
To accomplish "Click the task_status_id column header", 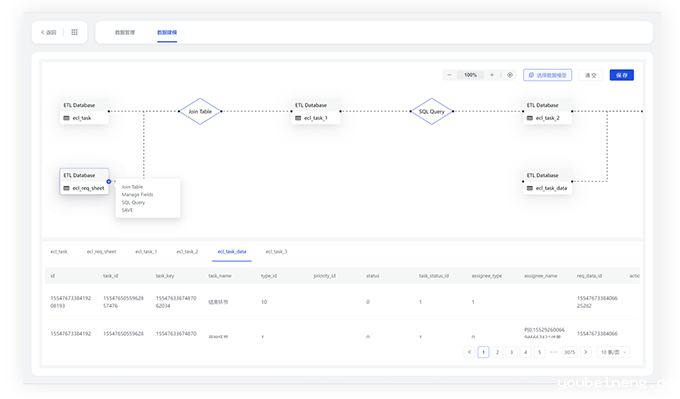I will click(434, 276).
